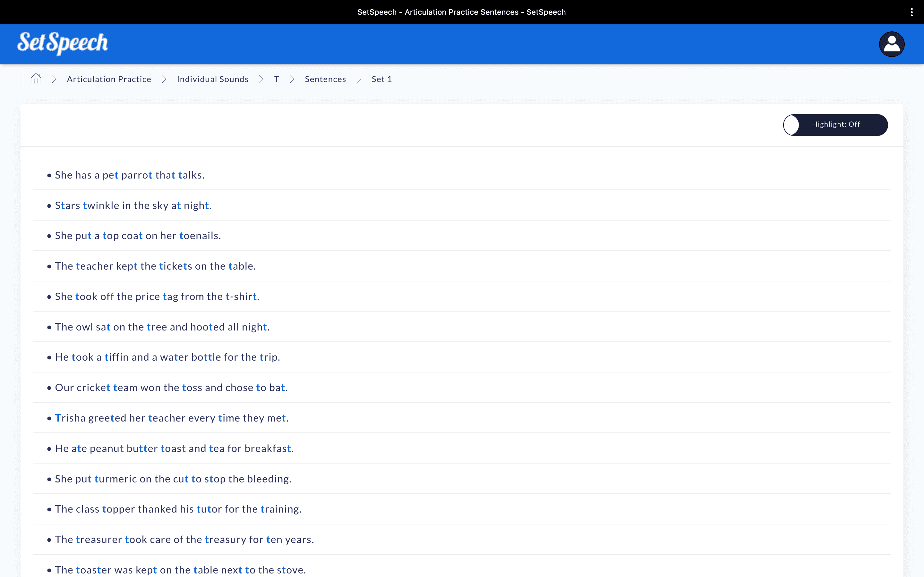Click the peanut butter toast sentence
Image resolution: width=924 pixels, height=577 pixels.
tap(174, 448)
